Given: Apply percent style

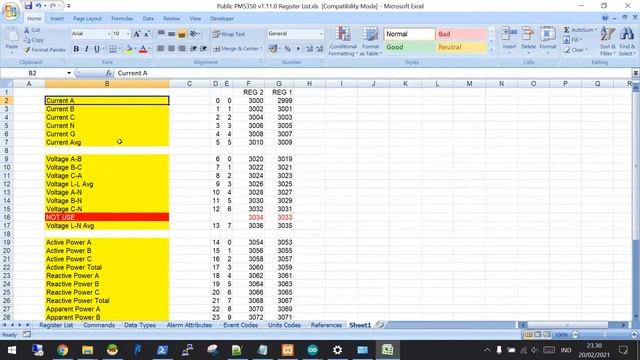Looking at the screenshot, I should 288,49.
